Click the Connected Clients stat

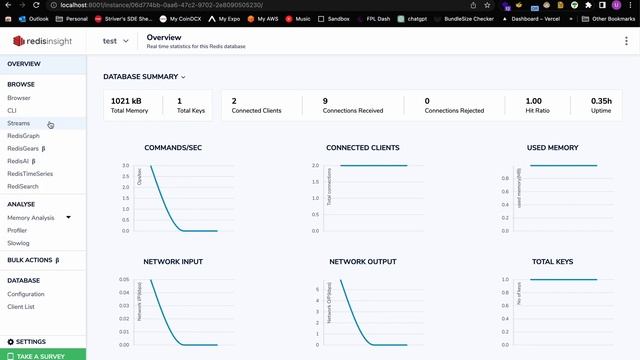256,105
